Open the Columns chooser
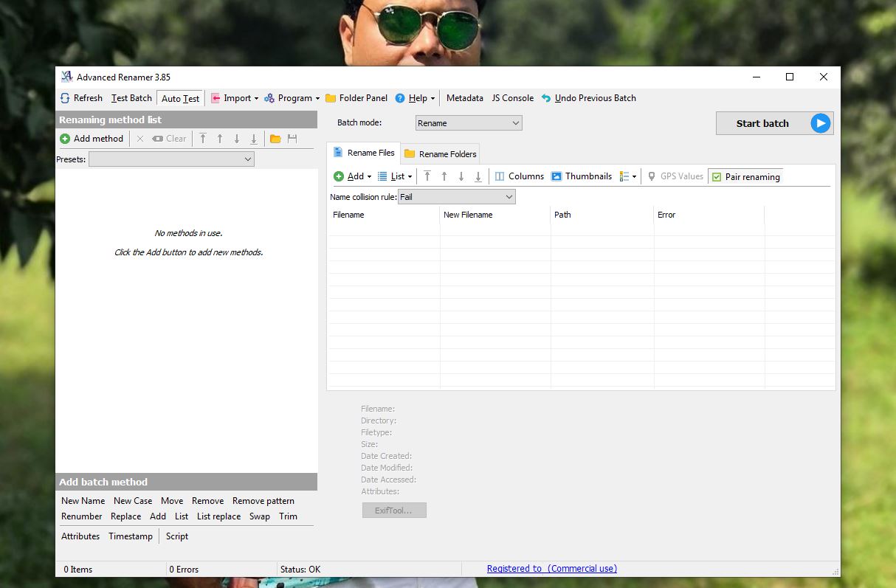This screenshot has height=588, width=896. [x=520, y=176]
